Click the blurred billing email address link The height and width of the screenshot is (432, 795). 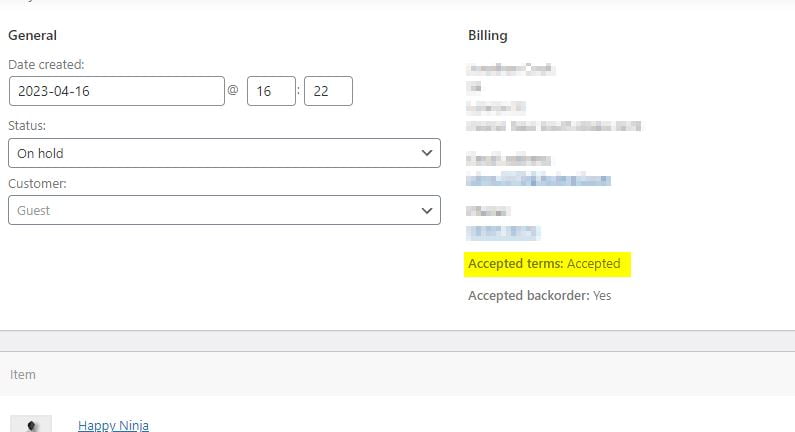[x=538, y=180]
